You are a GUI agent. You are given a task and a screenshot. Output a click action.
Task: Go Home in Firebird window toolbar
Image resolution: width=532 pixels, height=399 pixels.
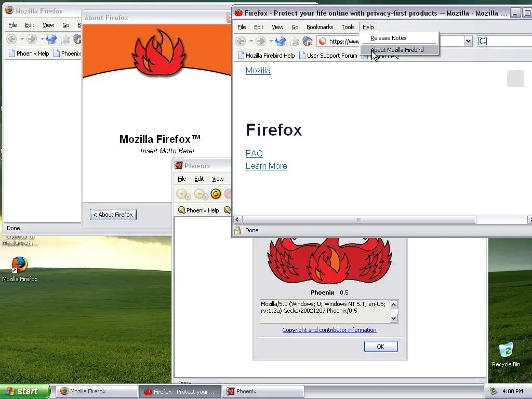(x=308, y=41)
